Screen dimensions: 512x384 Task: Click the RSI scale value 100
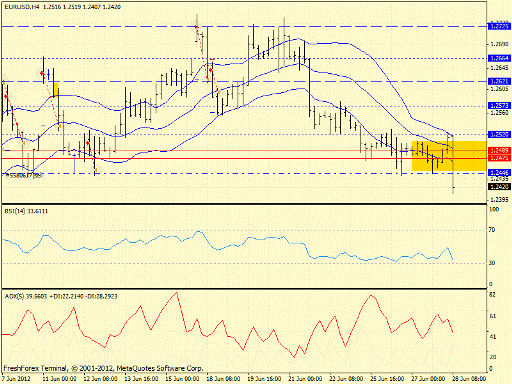494,209
